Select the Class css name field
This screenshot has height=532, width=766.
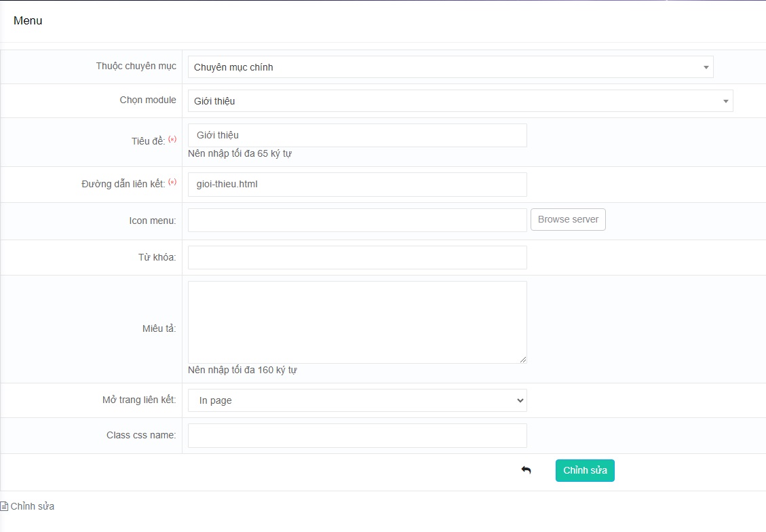tap(357, 436)
